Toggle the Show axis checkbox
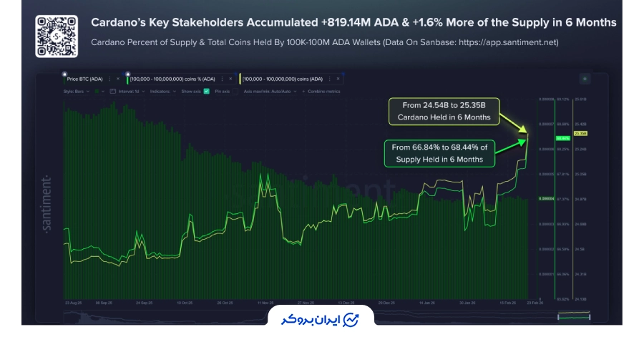Image resolution: width=644 pixels, height=337 pixels. pos(206,92)
